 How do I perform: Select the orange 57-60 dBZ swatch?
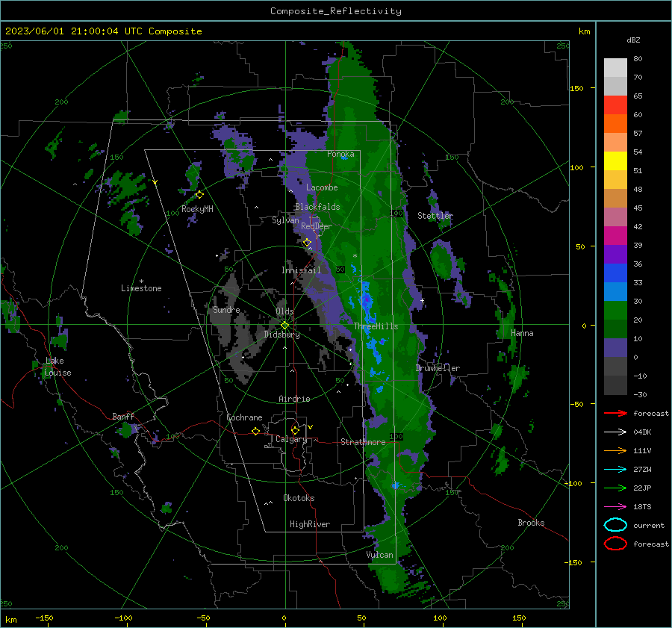pos(615,124)
